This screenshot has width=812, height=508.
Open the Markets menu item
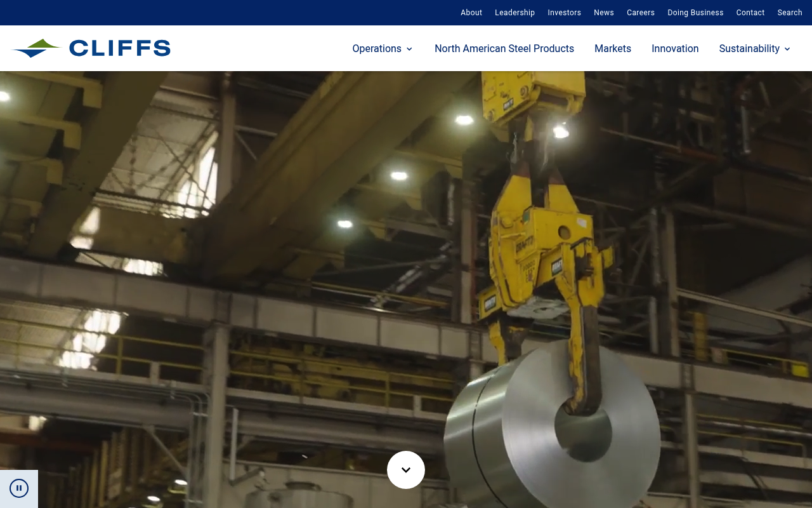pyautogui.click(x=613, y=49)
